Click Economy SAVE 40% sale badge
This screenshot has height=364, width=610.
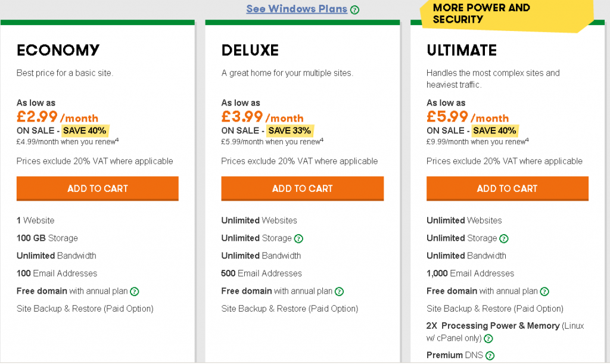click(85, 130)
